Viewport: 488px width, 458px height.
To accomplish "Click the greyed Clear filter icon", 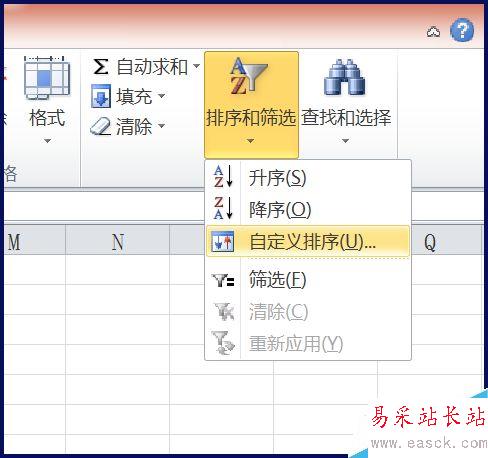I will tap(224, 311).
